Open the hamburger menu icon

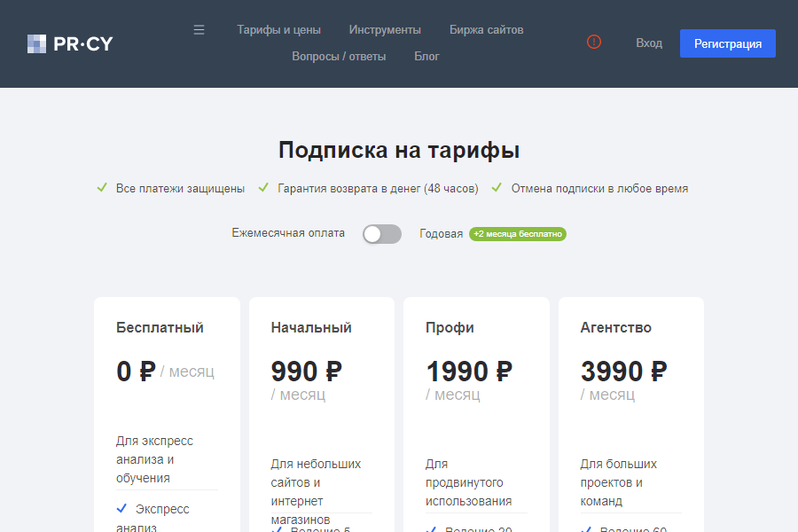coord(199,30)
